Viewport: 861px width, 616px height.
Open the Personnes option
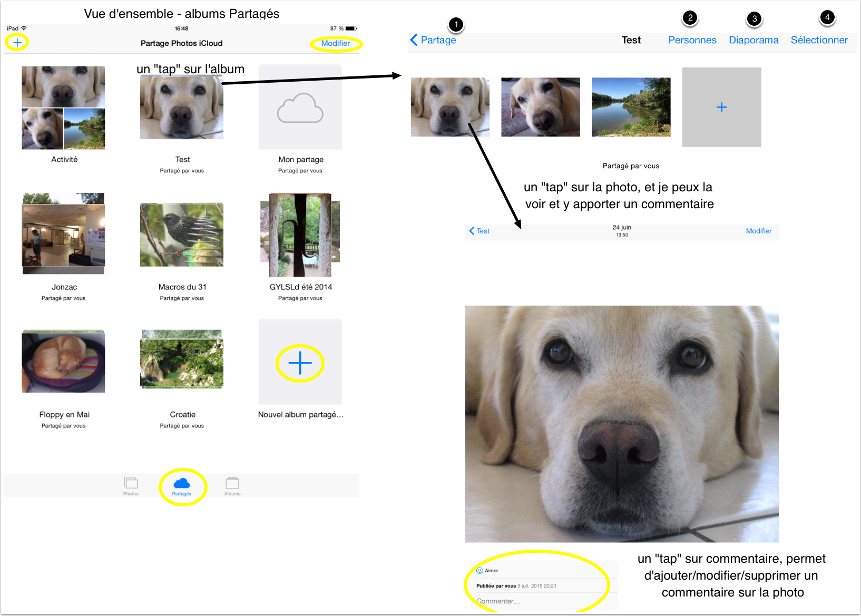(x=692, y=40)
